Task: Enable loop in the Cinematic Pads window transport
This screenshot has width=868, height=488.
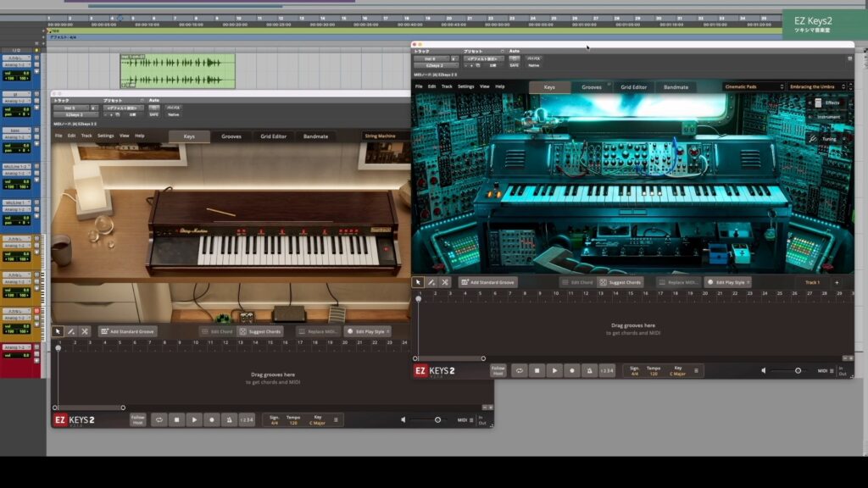Action: coord(519,370)
